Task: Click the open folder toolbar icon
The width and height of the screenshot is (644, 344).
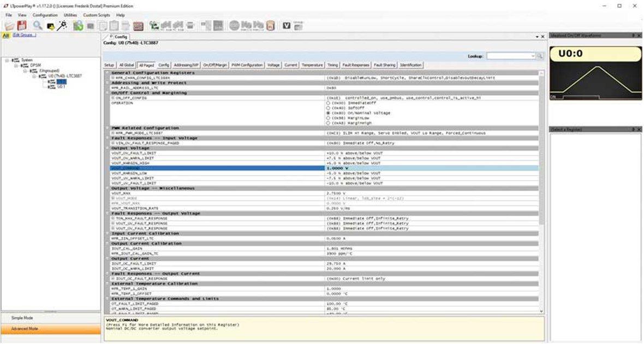Action: click(10, 26)
